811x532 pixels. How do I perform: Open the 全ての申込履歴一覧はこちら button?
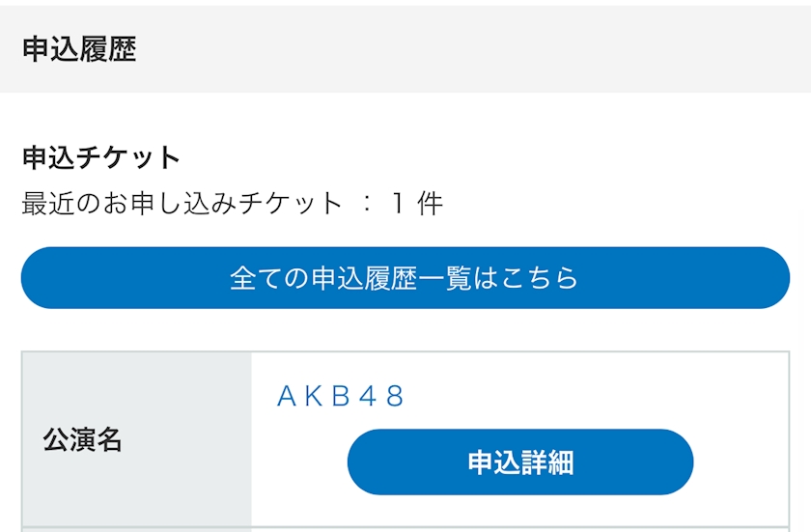point(405,278)
